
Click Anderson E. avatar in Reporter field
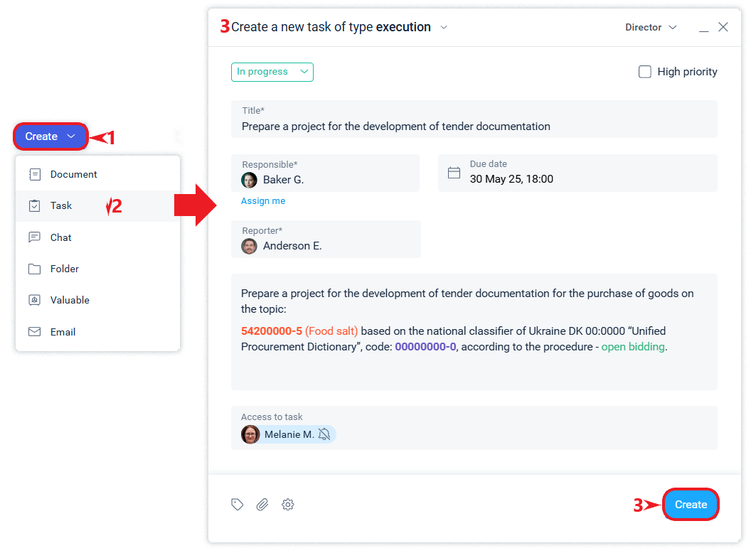249,246
